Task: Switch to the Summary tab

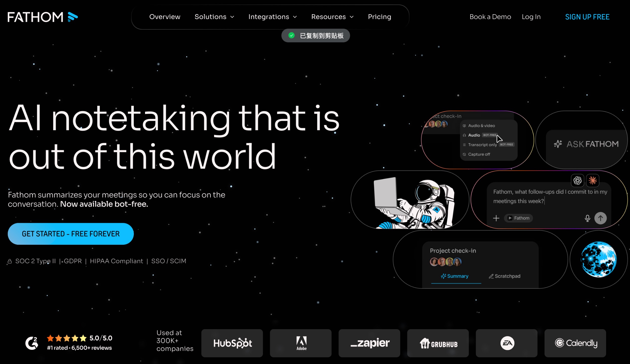Action: click(455, 276)
